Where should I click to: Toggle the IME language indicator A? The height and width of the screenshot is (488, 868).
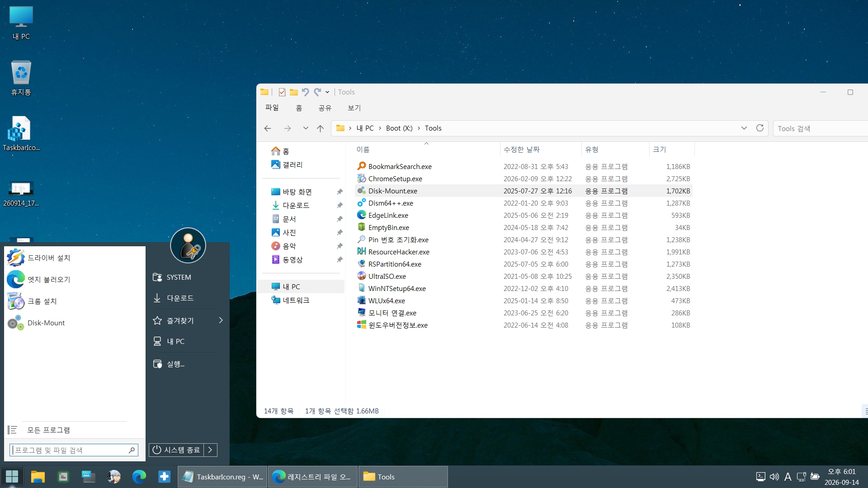point(788,477)
